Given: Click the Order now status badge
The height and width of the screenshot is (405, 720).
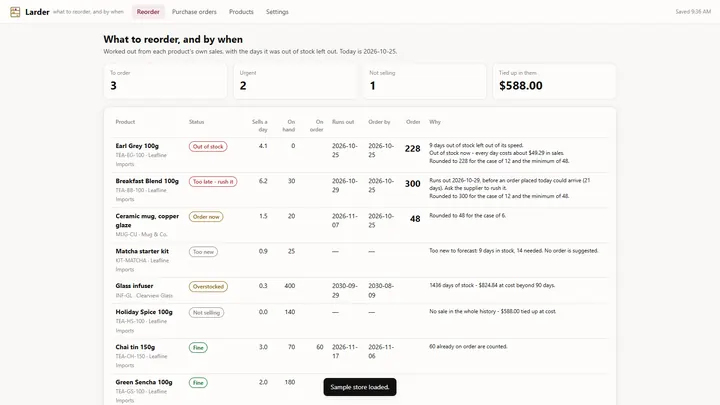Looking at the screenshot, I should 206,217.
